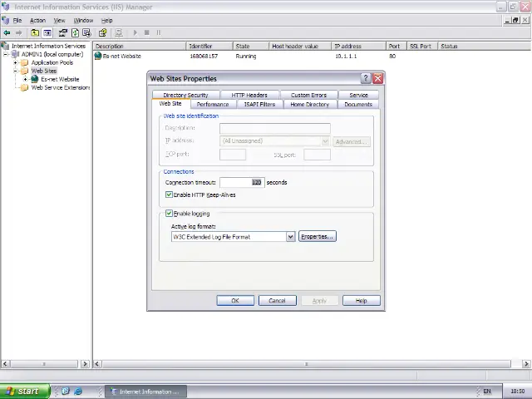Click the Connection timeout input field
Viewport: 532px width, 399px height.
242,183
